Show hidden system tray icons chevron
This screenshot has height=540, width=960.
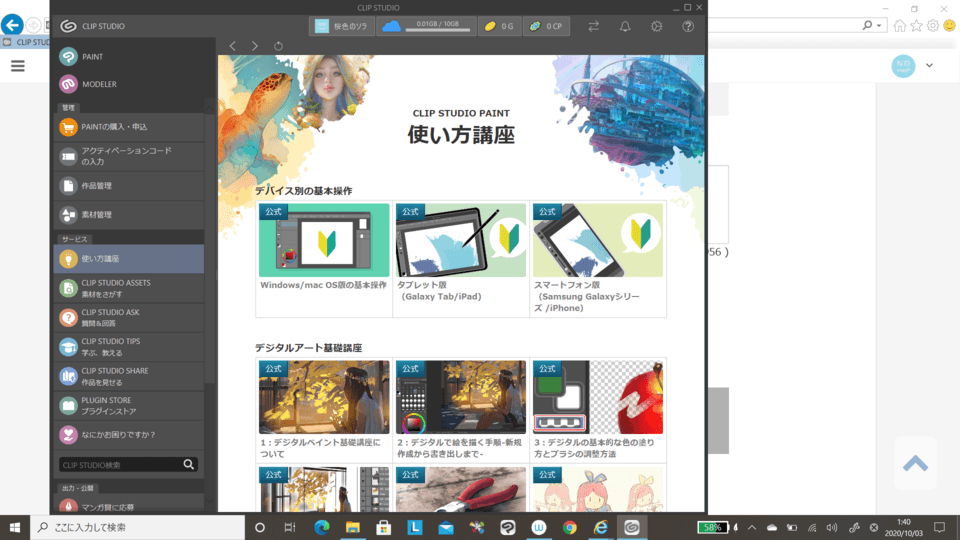[752, 527]
